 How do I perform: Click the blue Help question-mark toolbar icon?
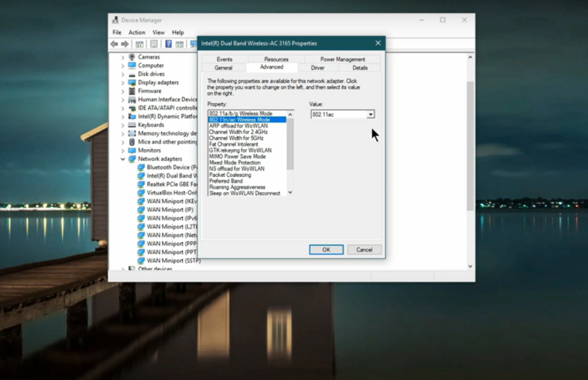[168, 44]
